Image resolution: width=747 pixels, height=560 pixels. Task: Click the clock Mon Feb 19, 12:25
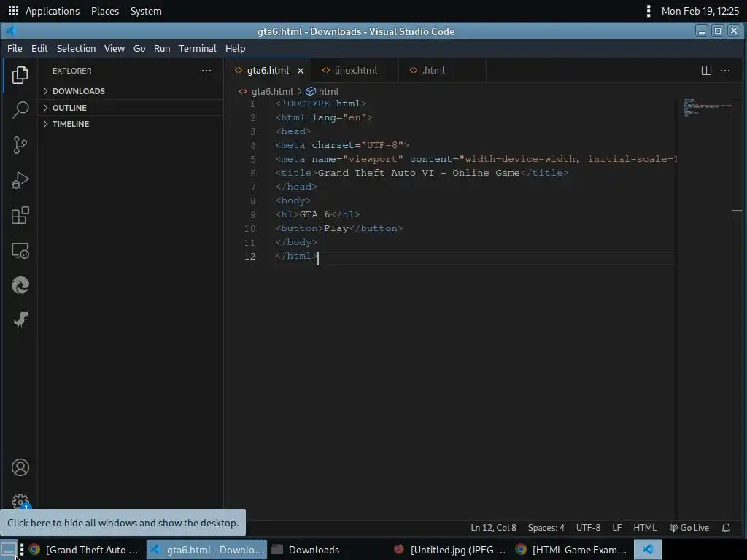pos(700,11)
